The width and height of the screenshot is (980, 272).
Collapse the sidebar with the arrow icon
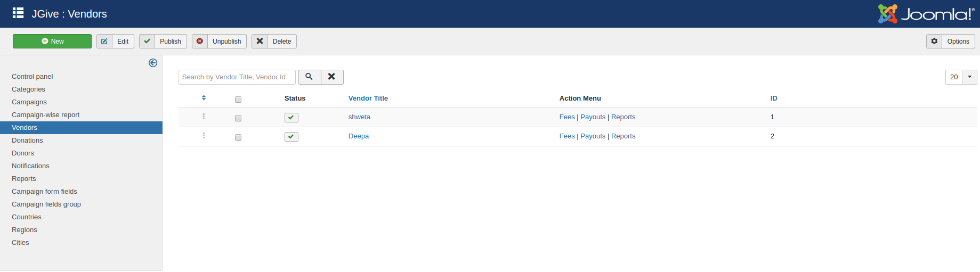pyautogui.click(x=153, y=63)
